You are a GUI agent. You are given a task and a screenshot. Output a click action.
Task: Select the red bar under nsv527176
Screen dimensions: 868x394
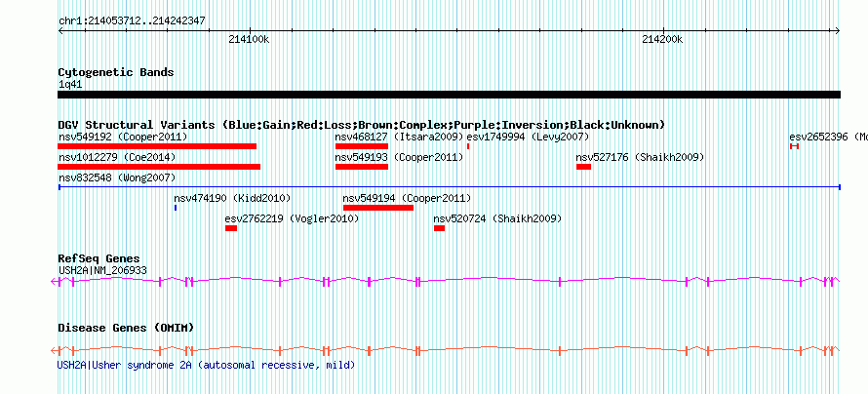[583, 167]
